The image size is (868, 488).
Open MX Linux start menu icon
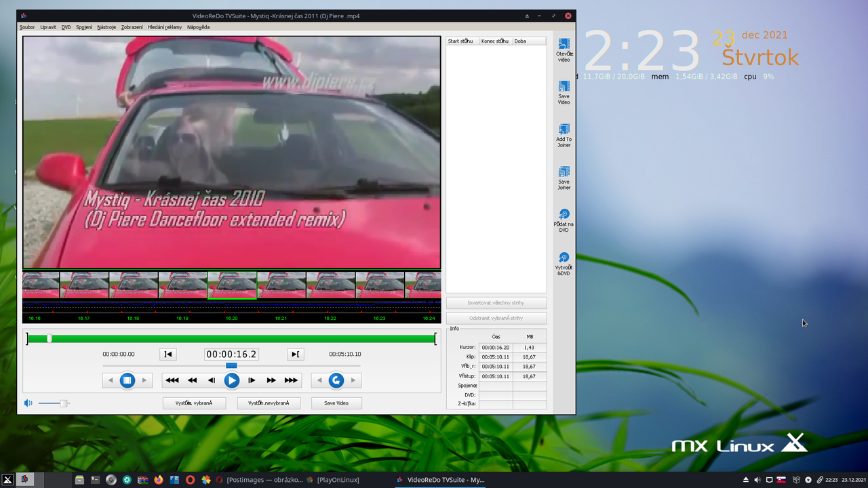(7, 480)
